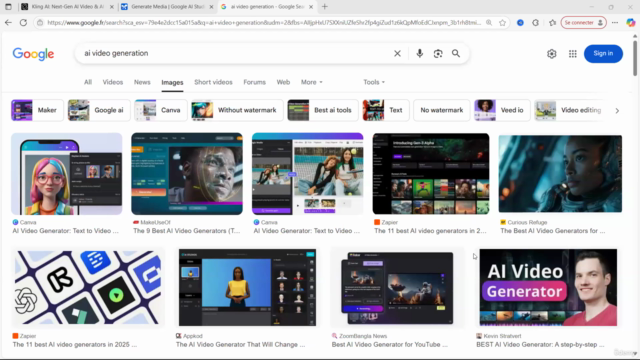640x360 pixels.
Task: Switch to the Kling AI browser tab
Action: click(67, 7)
